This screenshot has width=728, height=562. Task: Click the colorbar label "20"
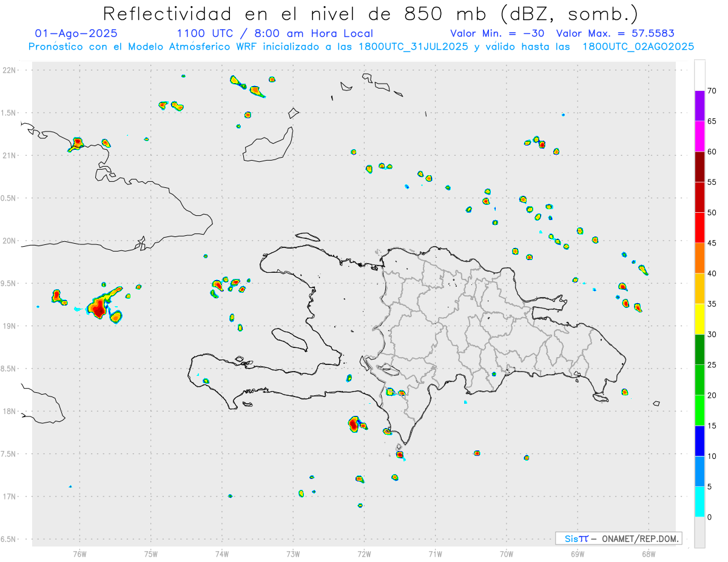(712, 395)
